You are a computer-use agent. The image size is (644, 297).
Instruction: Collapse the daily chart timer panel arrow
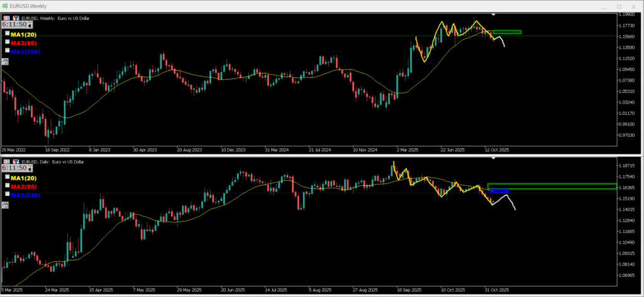31,170
